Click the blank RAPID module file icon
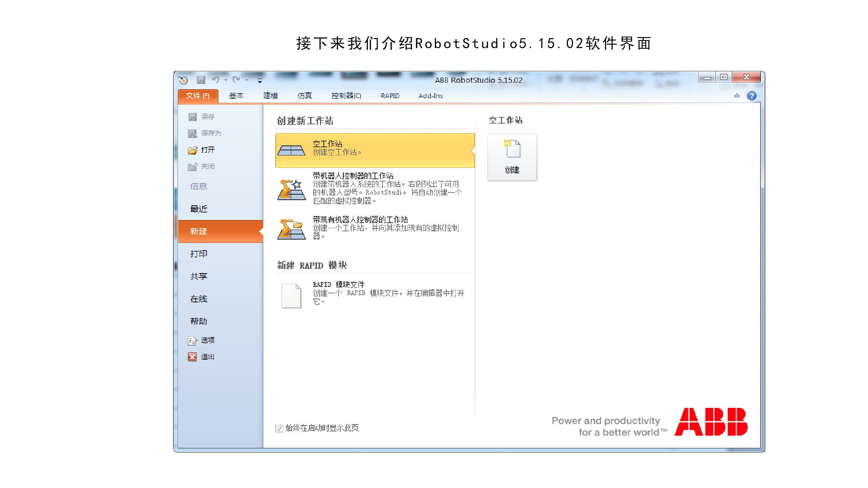The width and height of the screenshot is (868, 488). coord(291,295)
